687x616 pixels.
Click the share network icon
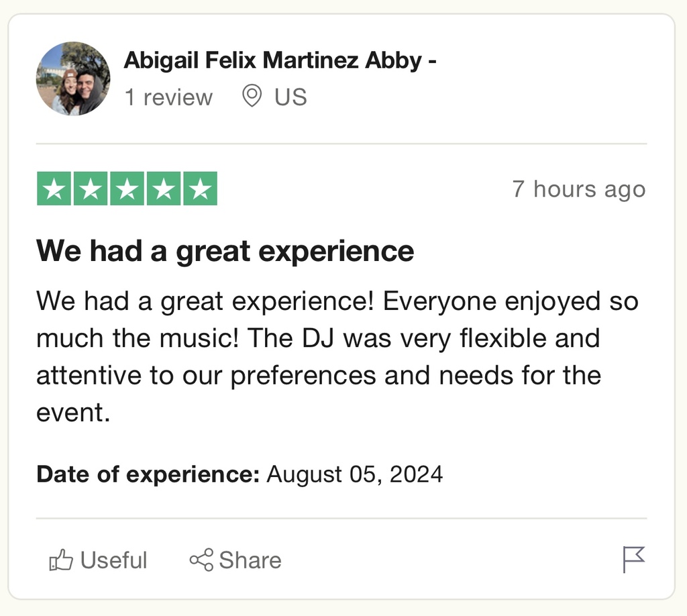201,560
